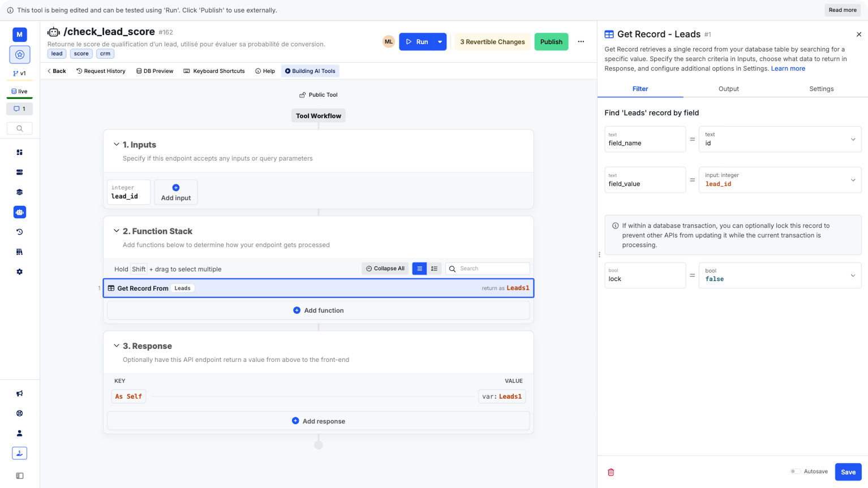Image resolution: width=868 pixels, height=488 pixels.
Task: Switch to compact list view icon
Action: [420, 269]
